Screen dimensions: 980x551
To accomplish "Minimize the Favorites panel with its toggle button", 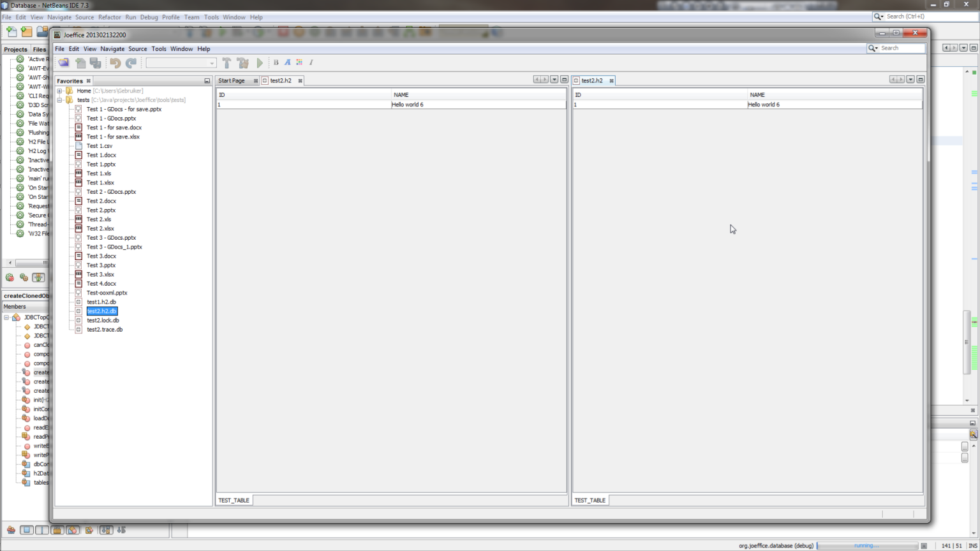I will click(205, 80).
